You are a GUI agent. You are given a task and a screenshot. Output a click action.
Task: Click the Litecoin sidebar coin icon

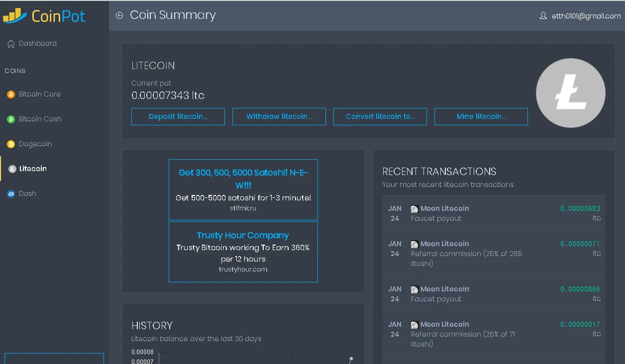tap(12, 169)
